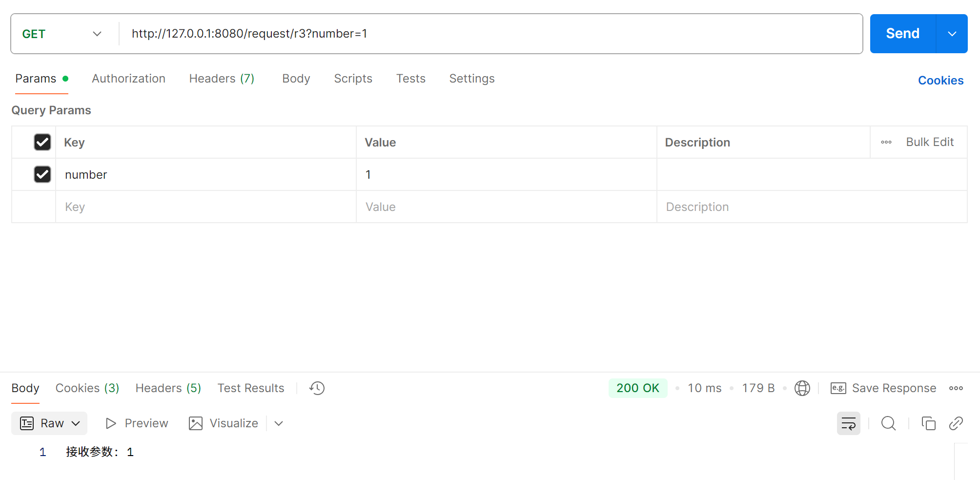Click Save Response button
Screen dimensions: 980x480
tap(883, 388)
